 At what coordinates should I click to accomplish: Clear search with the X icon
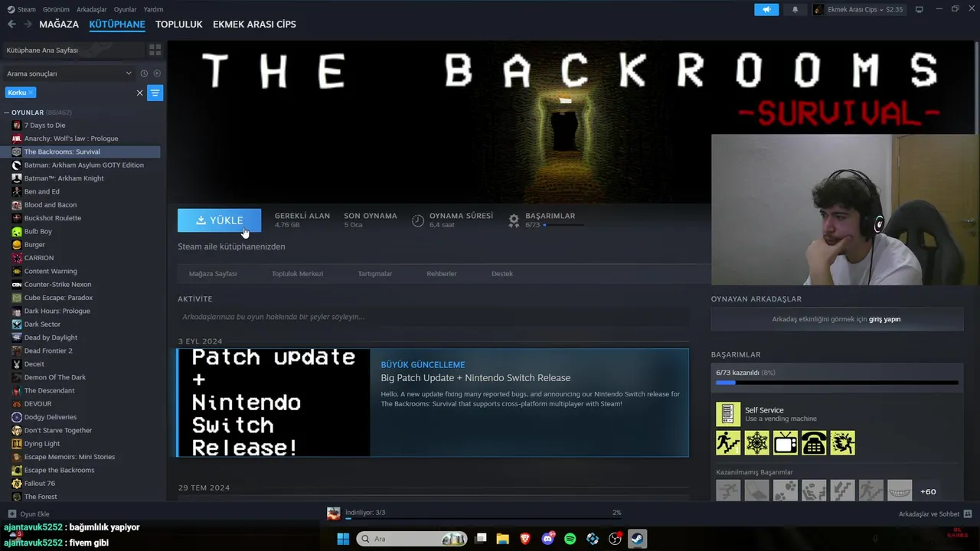click(x=139, y=93)
